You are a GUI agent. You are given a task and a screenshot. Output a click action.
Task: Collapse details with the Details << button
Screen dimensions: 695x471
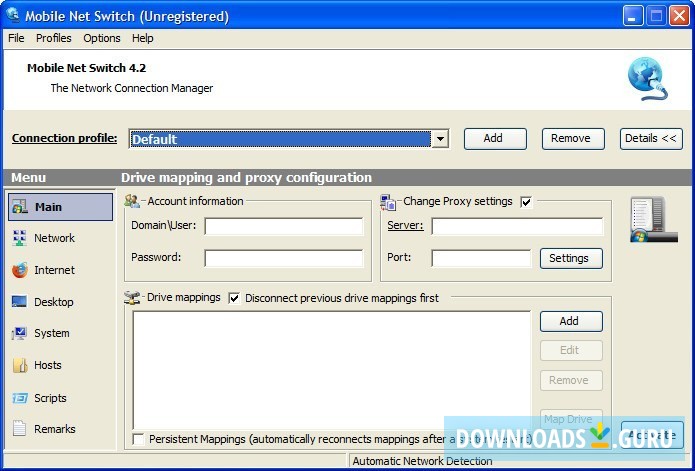[651, 139]
